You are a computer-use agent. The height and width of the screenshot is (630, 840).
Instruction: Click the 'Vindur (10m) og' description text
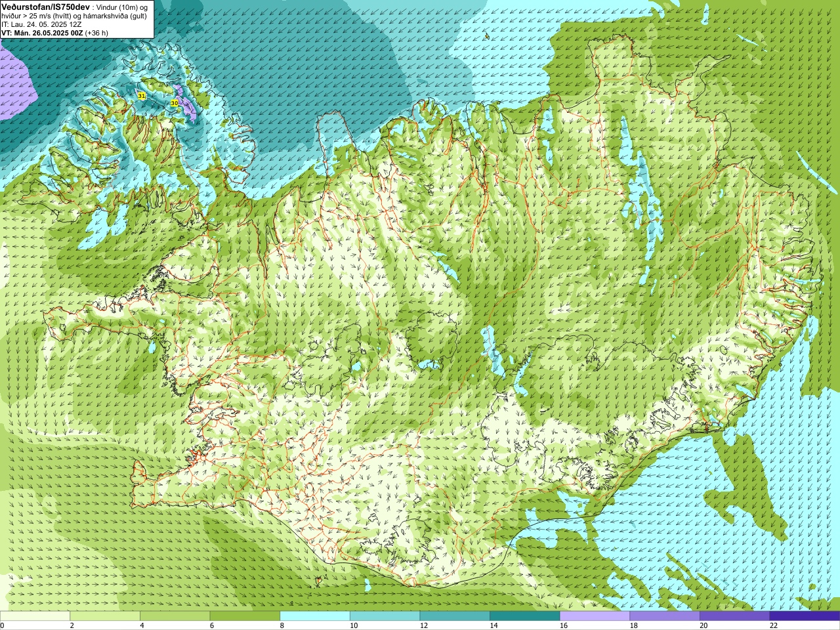coord(121,7)
